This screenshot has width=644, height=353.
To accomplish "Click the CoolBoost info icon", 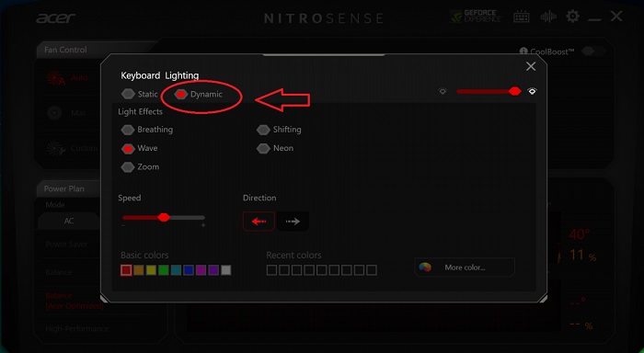I will pyautogui.click(x=523, y=51).
